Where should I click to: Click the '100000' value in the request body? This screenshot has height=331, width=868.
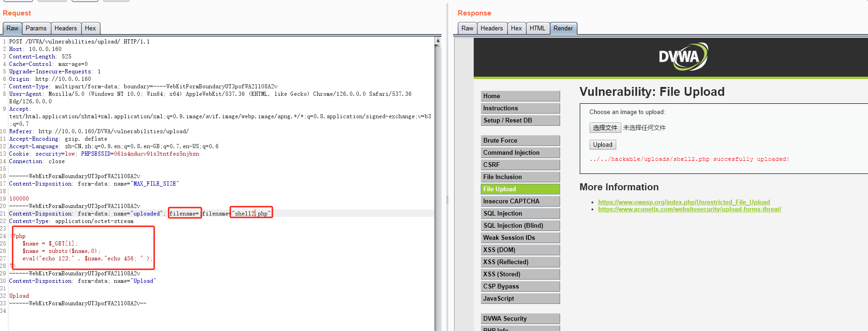19,199
